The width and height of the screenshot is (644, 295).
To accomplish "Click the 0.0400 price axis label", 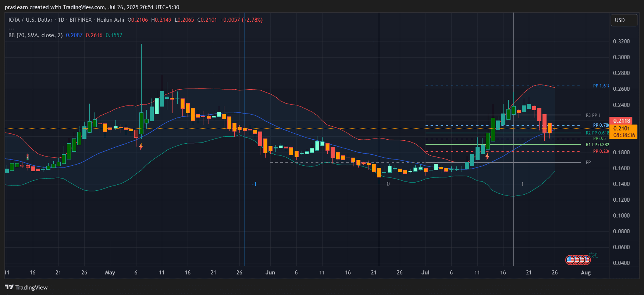I will point(621,263).
